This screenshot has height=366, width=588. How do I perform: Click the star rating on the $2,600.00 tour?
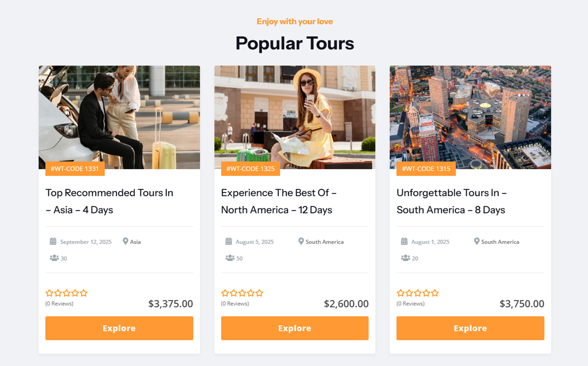(x=242, y=293)
